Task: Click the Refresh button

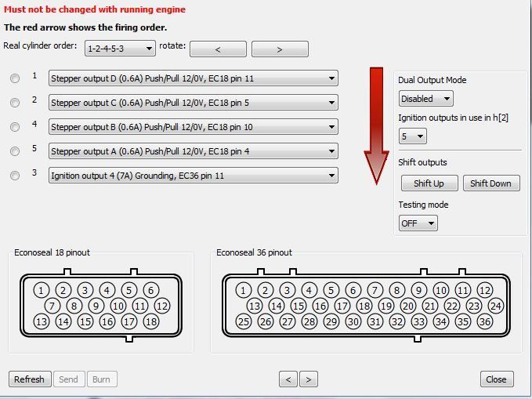Action: coord(30,379)
